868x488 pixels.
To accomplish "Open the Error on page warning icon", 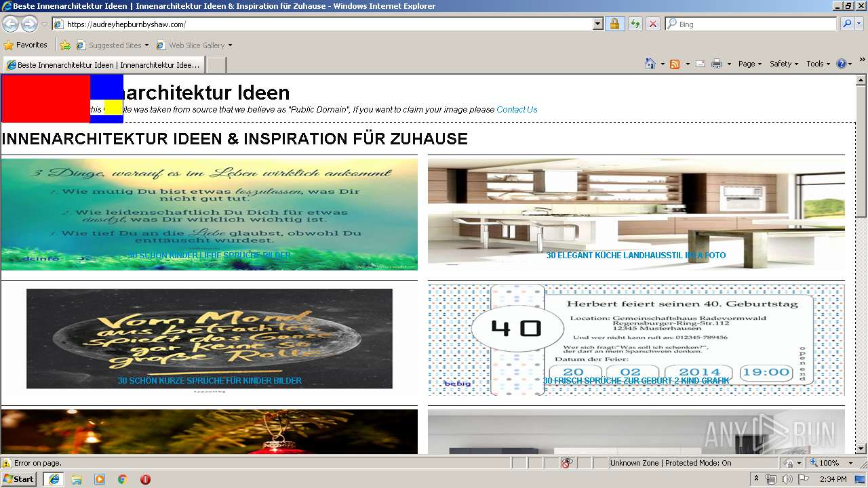I will coord(7,464).
